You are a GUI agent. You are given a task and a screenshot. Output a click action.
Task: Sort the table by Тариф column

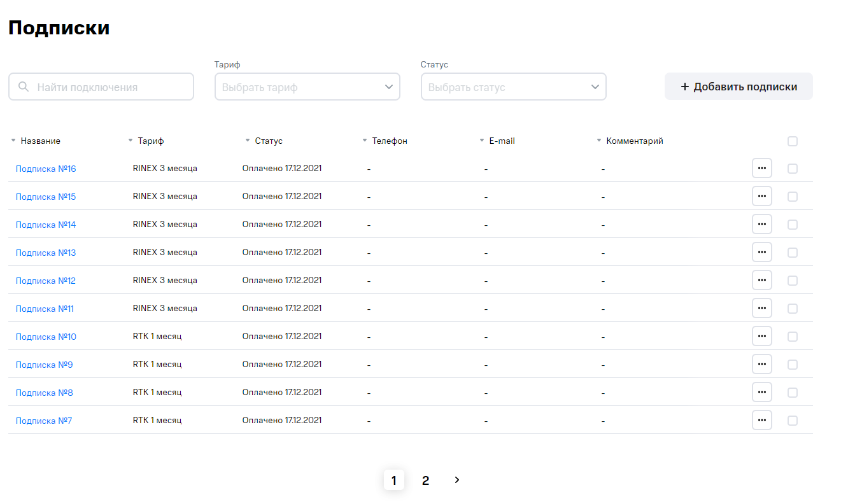tap(146, 141)
